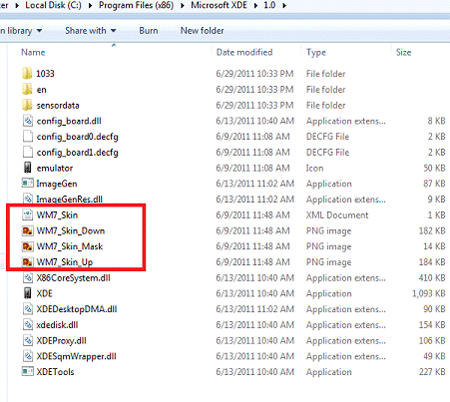Viewport: 450px width, 402px height.
Task: Open the Include in library dropdown arrow
Action: point(39,31)
